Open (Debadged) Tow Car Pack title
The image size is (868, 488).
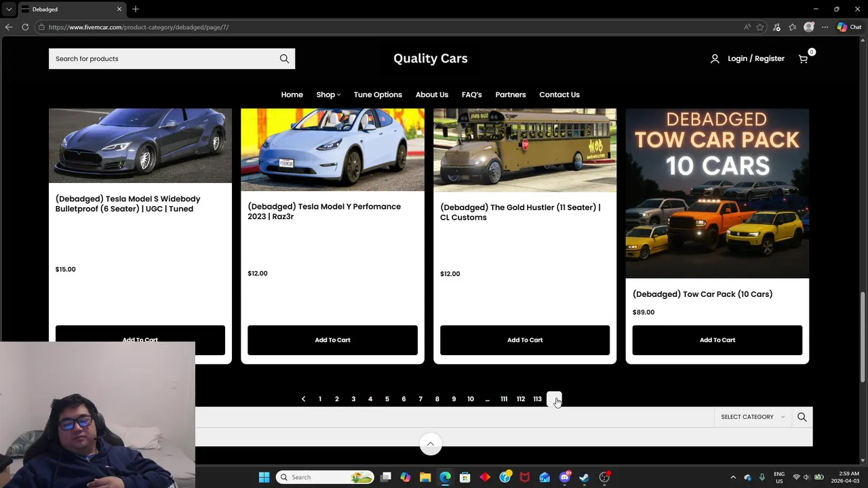click(x=703, y=294)
